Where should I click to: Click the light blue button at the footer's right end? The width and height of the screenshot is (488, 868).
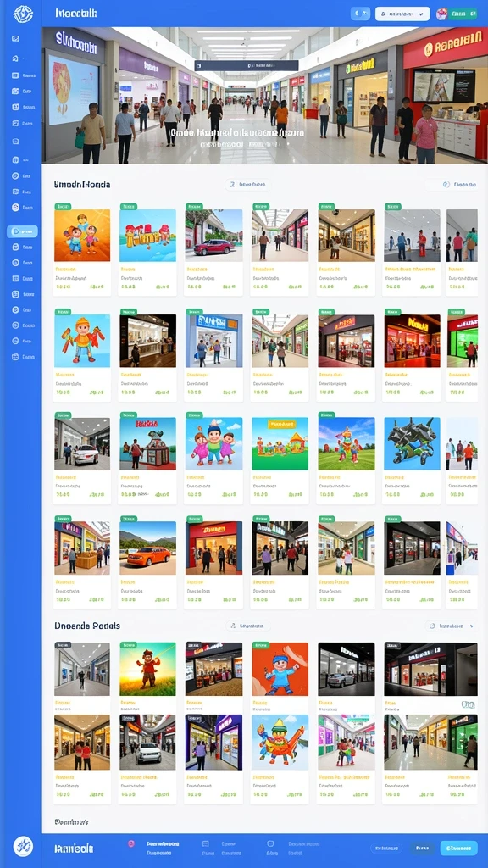pos(458,848)
